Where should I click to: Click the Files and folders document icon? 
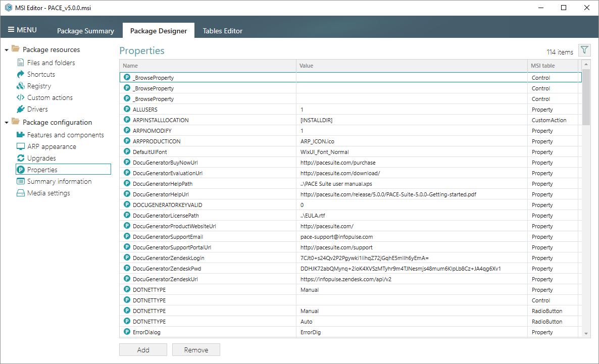21,63
